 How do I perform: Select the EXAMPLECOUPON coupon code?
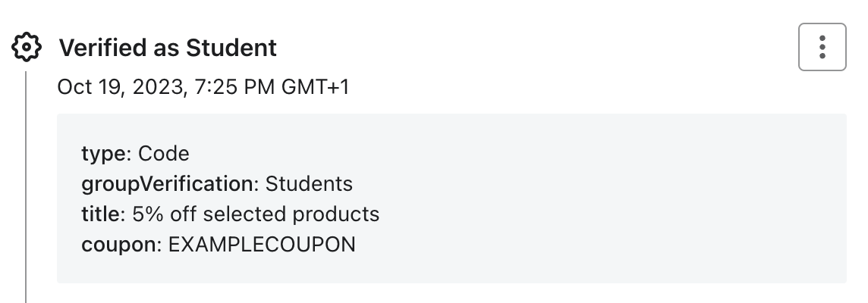point(262,245)
